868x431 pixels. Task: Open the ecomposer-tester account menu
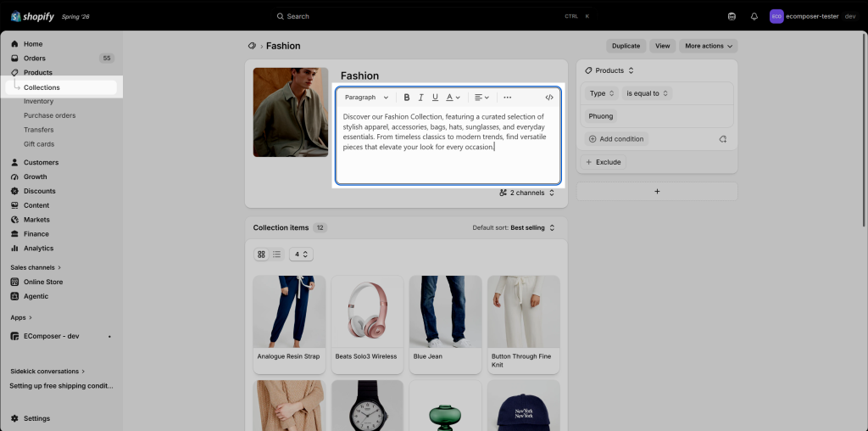click(813, 17)
